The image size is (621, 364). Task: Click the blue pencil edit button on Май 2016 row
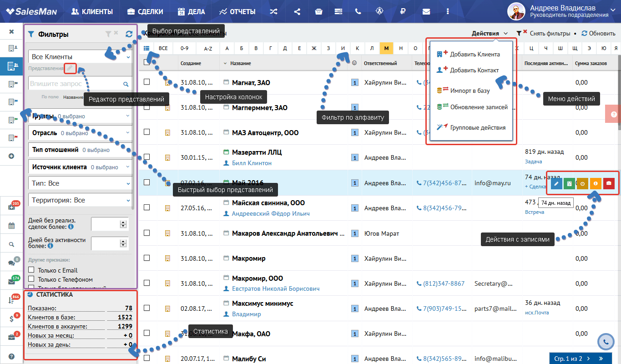click(x=556, y=183)
